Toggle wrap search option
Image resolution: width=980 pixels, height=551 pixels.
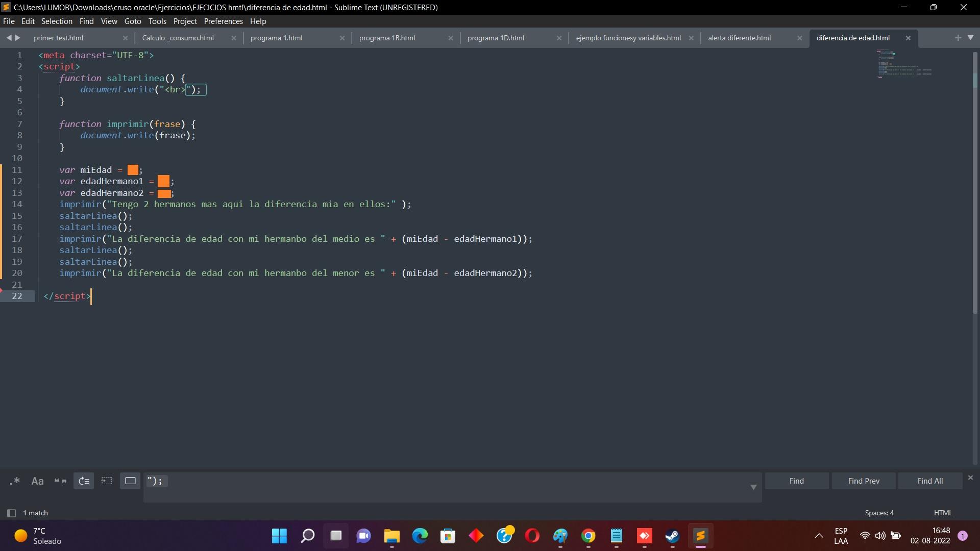84,481
